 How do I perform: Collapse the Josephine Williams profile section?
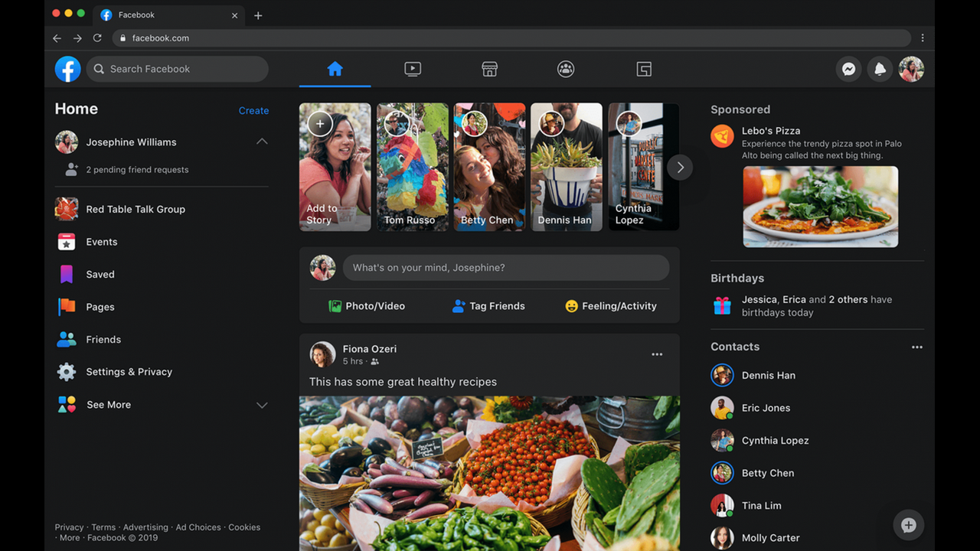tap(262, 142)
